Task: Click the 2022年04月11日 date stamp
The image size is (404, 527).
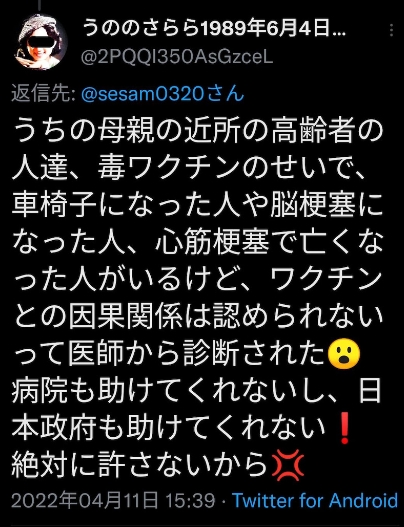Action: coord(85,500)
